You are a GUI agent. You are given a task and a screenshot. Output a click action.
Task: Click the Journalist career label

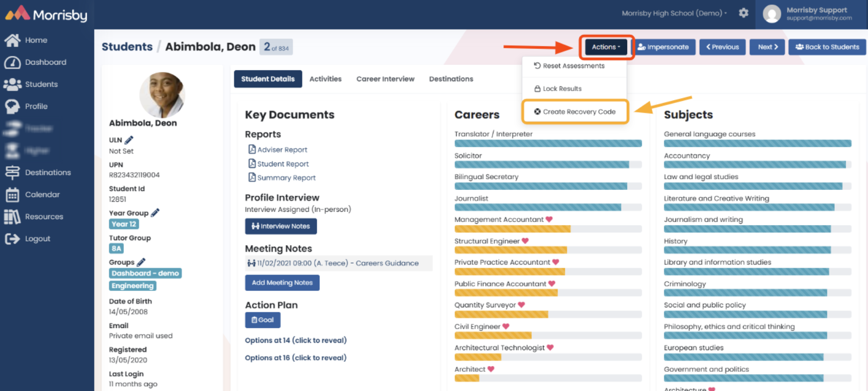[x=471, y=198]
